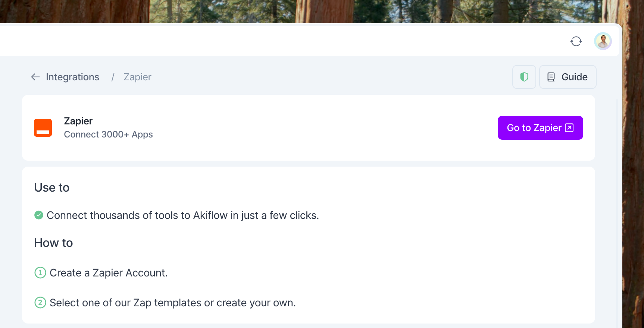Click the orange Zapier logo
This screenshot has height=328, width=644.
(x=43, y=128)
